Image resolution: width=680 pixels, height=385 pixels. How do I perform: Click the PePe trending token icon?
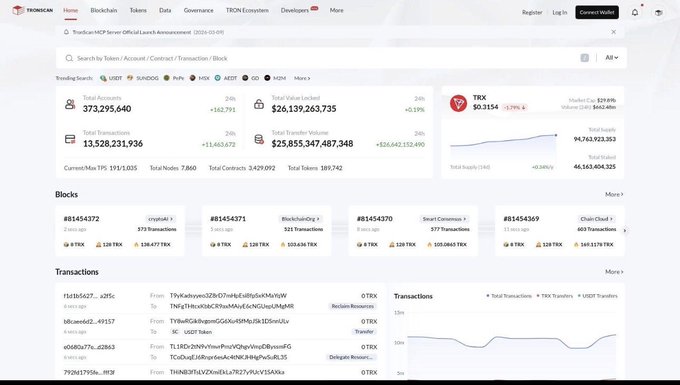click(167, 78)
